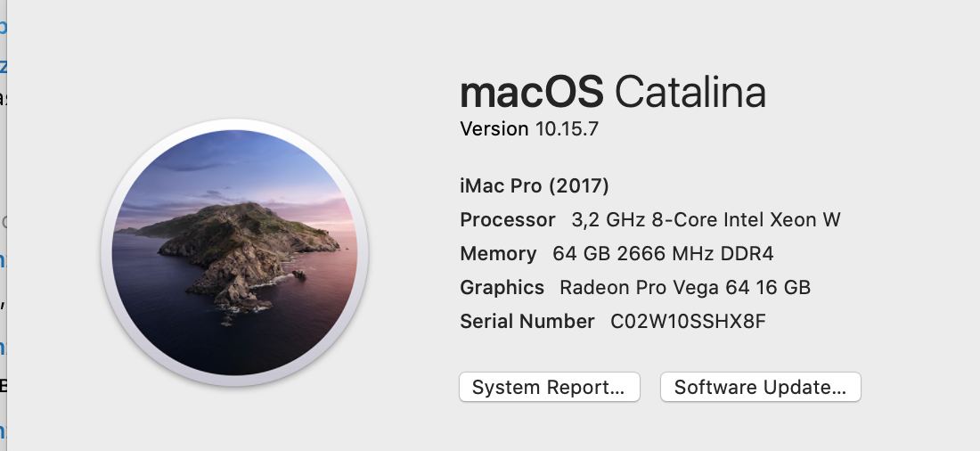Select the iMac Pro (2017) model line
The width and height of the screenshot is (980, 451).
[x=534, y=186]
